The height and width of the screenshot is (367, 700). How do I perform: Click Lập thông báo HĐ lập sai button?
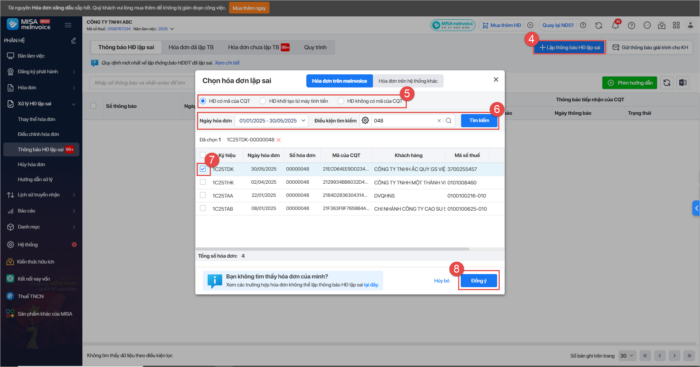(569, 47)
